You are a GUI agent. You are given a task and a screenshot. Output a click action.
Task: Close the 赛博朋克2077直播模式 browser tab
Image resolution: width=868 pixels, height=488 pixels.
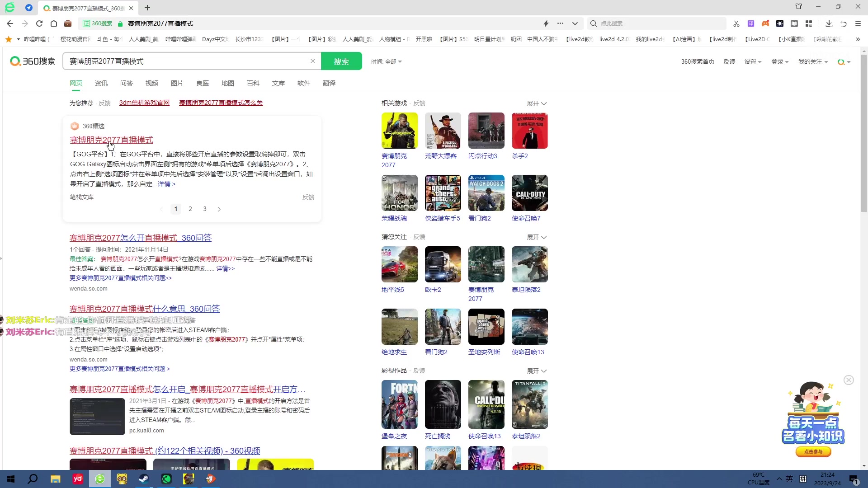coord(131,8)
